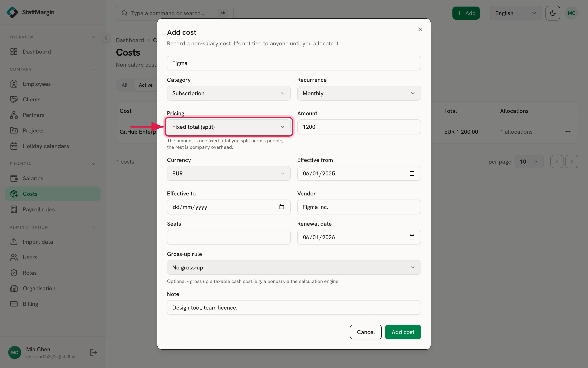Open the MC avatar menu in header

(x=571, y=13)
